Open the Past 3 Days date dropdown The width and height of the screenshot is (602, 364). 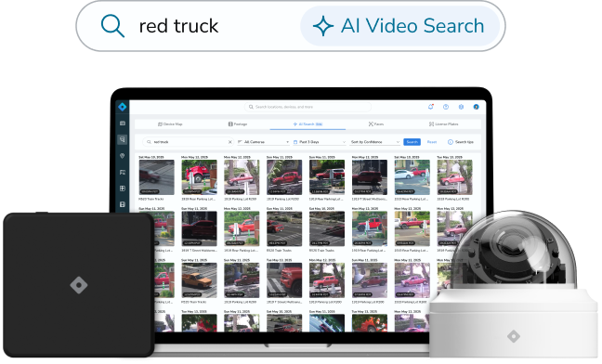(x=320, y=142)
